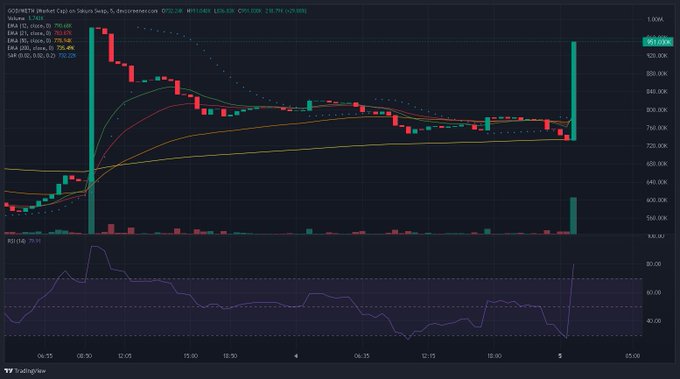Click the 1.00M price axis label
680x379 pixels.
(655, 20)
